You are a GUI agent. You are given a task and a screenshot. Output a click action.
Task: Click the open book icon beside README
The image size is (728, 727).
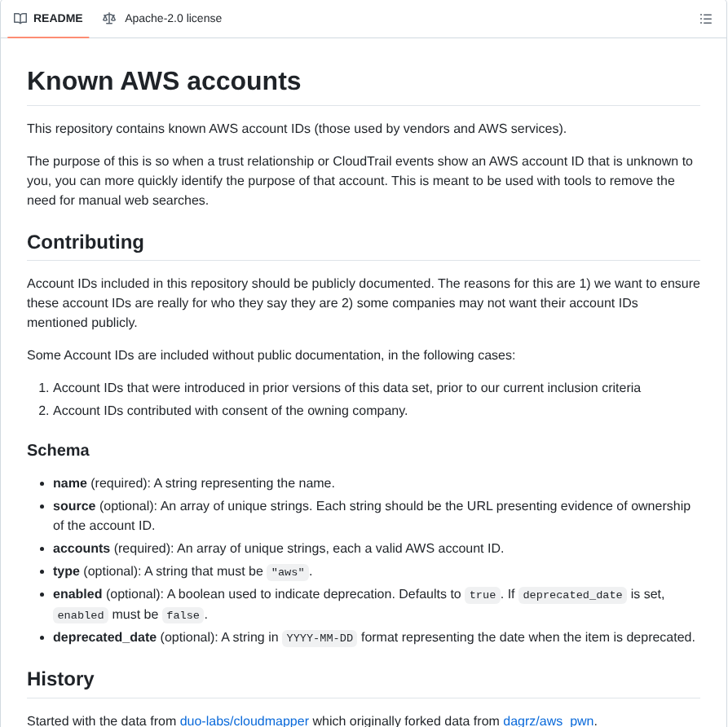20,18
